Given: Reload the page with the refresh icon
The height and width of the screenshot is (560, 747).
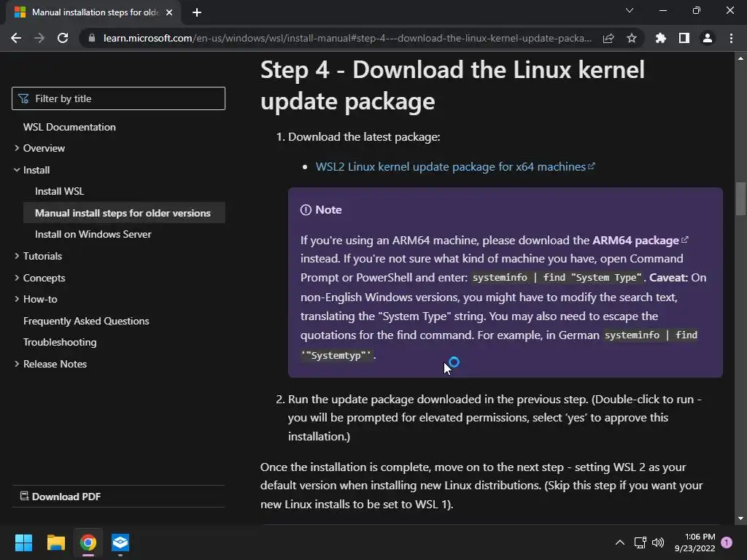Looking at the screenshot, I should click(63, 38).
